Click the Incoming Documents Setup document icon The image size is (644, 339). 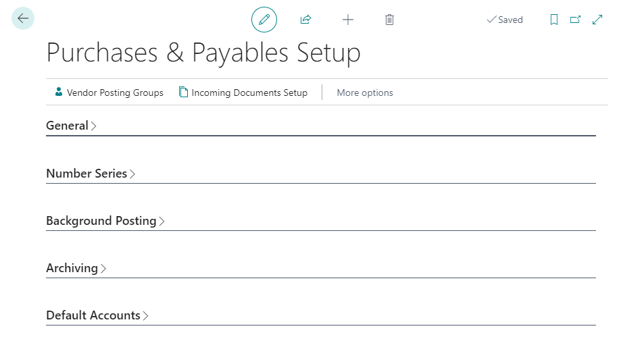183,93
